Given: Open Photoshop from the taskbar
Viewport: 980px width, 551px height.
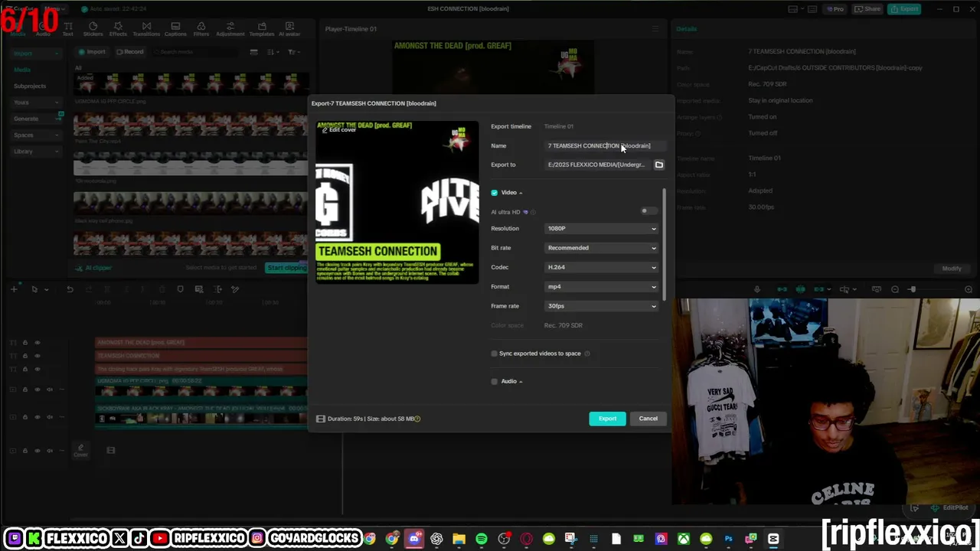Looking at the screenshot, I should pyautogui.click(x=728, y=540).
